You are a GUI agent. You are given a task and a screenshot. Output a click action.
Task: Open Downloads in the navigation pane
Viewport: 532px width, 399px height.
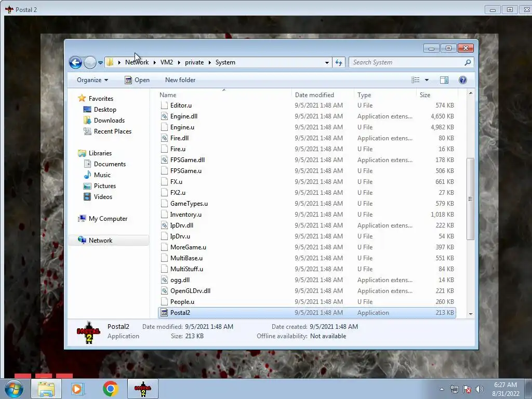[109, 121]
